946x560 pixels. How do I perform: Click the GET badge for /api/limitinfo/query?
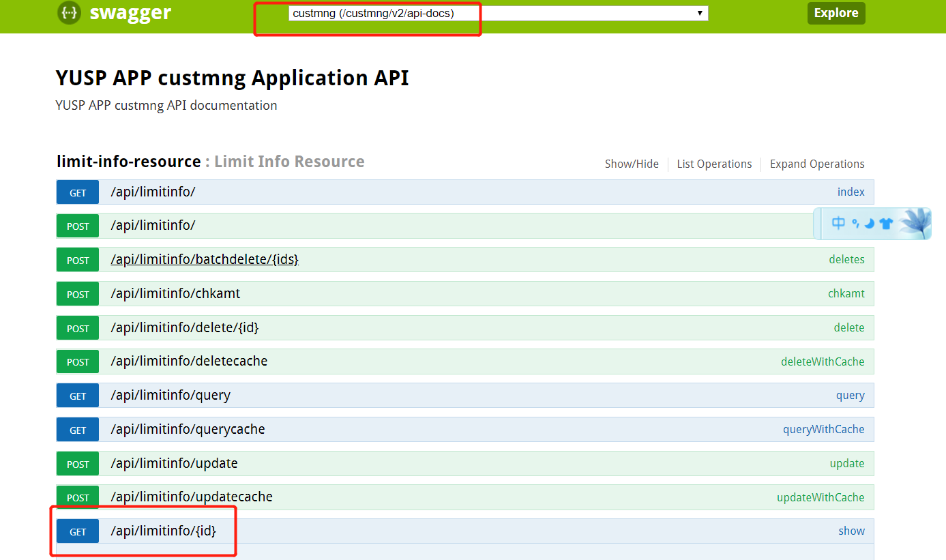click(x=78, y=396)
